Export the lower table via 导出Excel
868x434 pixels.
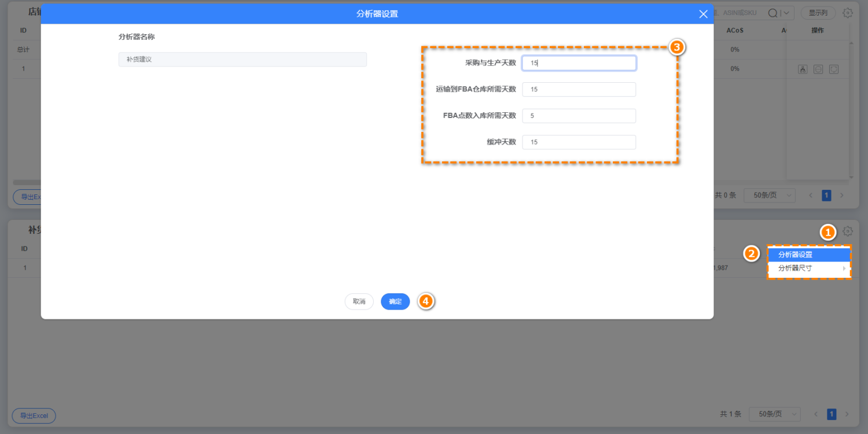(x=34, y=415)
